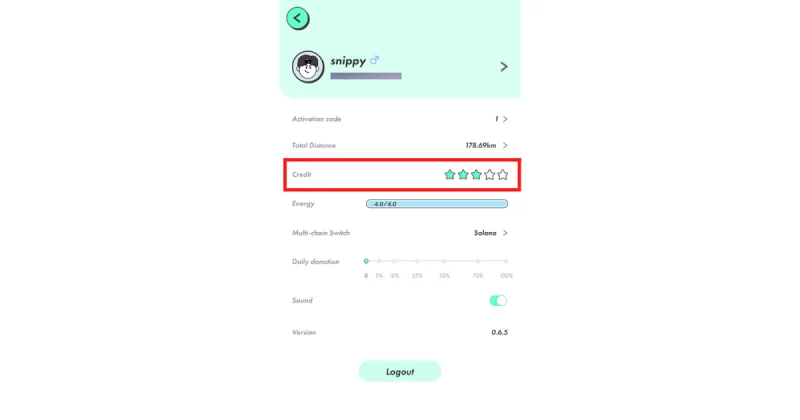This screenshot has width=800, height=420.
Task: Click the snippy username text
Action: (348, 61)
